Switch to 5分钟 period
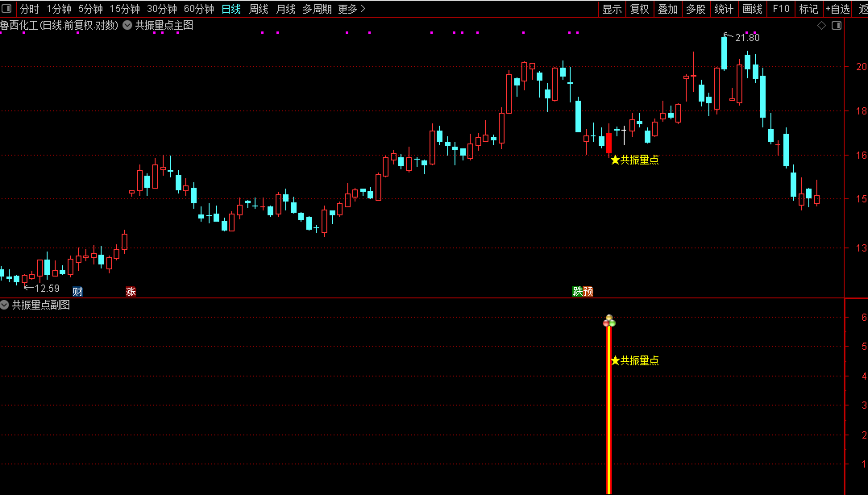Viewport: 868px width, 495px height. point(90,9)
